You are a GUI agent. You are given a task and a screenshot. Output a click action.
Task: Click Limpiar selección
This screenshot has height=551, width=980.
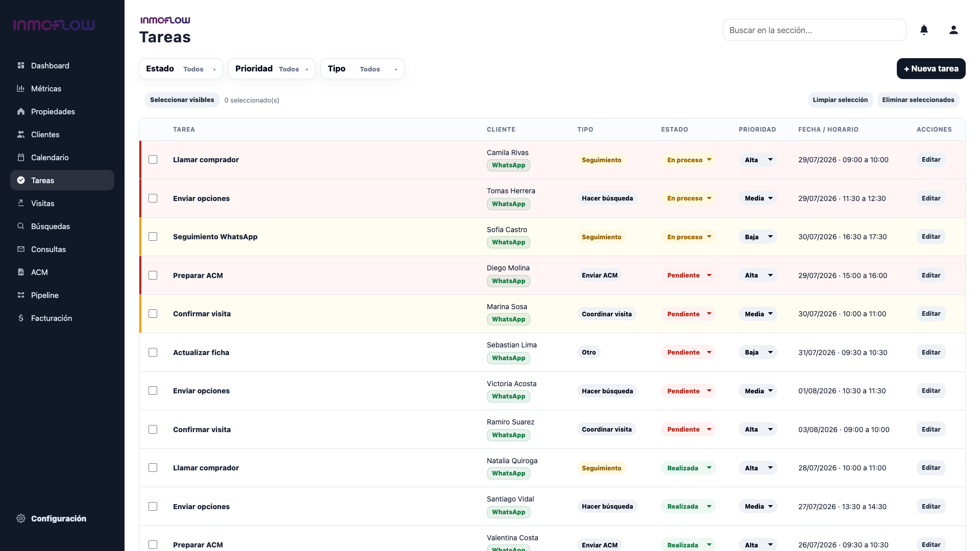pyautogui.click(x=840, y=100)
